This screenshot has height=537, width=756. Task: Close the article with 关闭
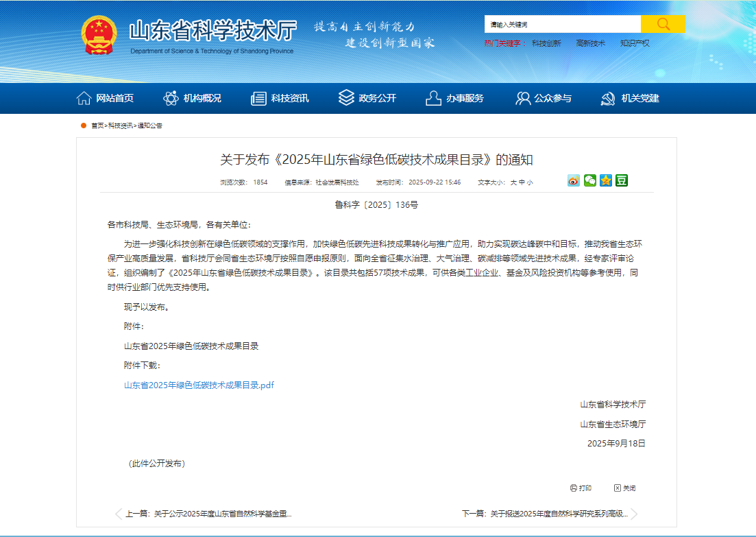[624, 488]
